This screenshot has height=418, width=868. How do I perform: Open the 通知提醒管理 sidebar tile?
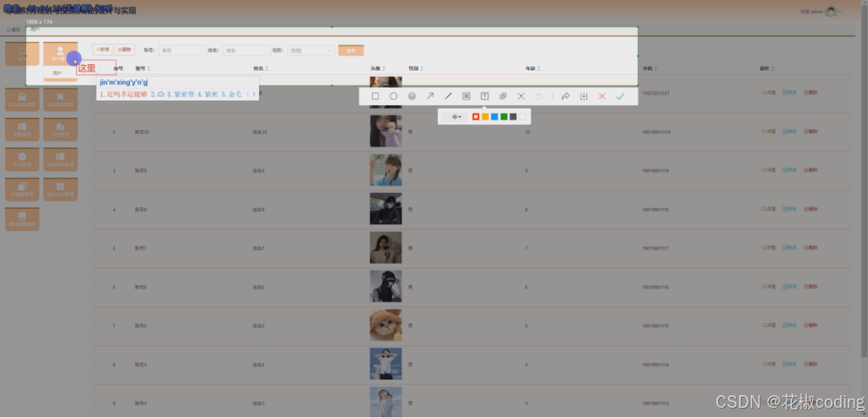22,219
